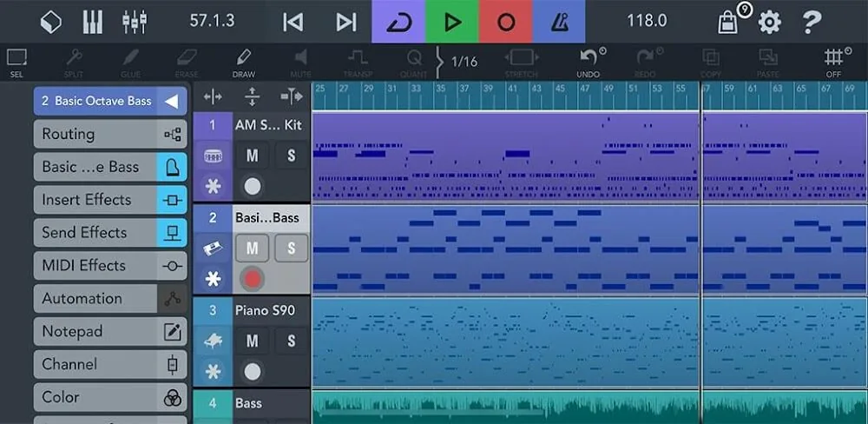The width and height of the screenshot is (868, 424).
Task: Collapse the Basic Octave Bass inspector header
Action: point(110,101)
